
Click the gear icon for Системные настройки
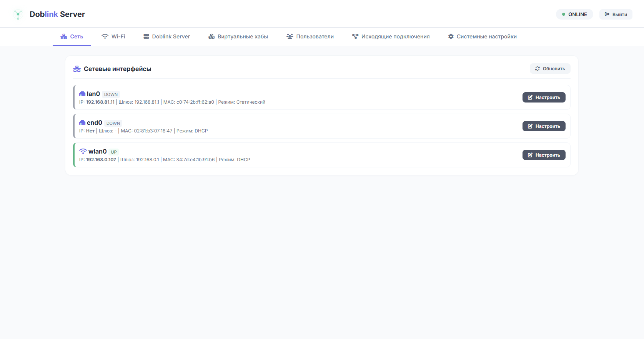(451, 36)
